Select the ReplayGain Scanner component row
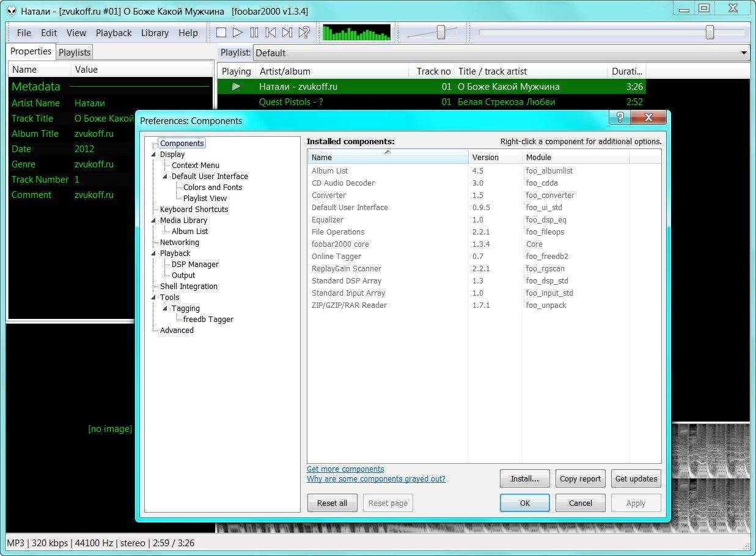The height and width of the screenshot is (556, 756). pos(484,269)
